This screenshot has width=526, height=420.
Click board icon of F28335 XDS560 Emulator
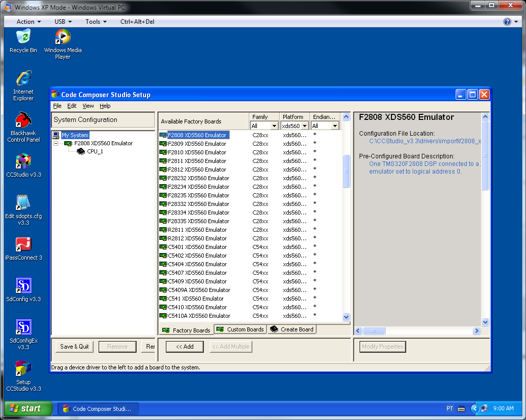point(163,221)
